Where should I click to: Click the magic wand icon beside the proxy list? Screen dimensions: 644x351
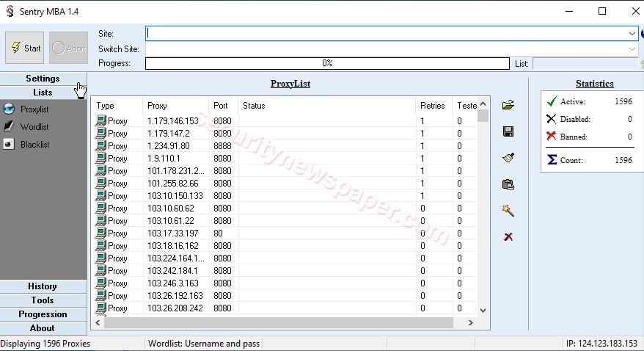point(508,211)
